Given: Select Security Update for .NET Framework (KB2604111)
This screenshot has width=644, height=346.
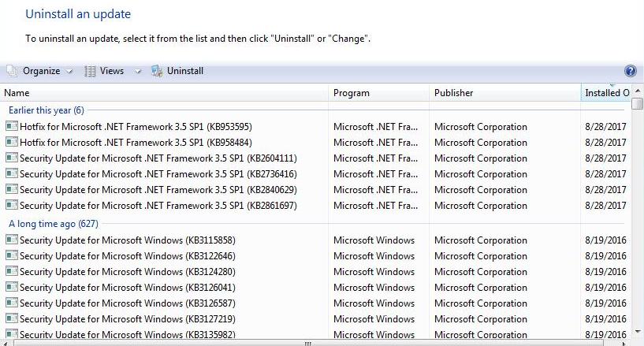Looking at the screenshot, I should [158, 158].
